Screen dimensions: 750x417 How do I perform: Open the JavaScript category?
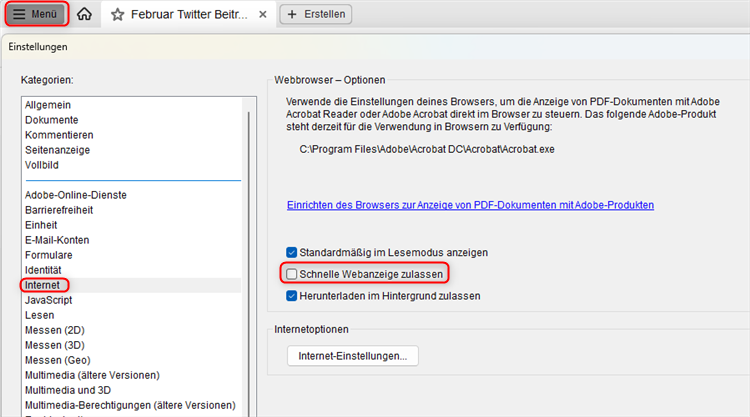pos(48,300)
